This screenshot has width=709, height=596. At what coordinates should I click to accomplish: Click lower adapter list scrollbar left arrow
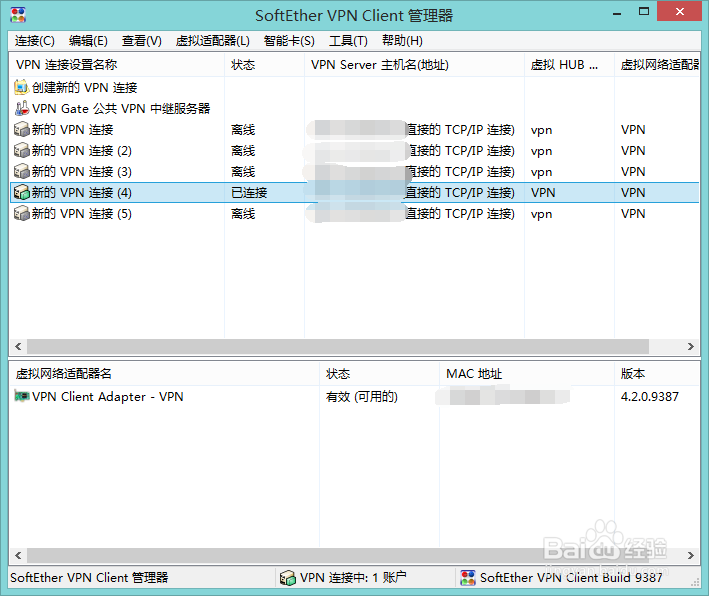(x=18, y=555)
